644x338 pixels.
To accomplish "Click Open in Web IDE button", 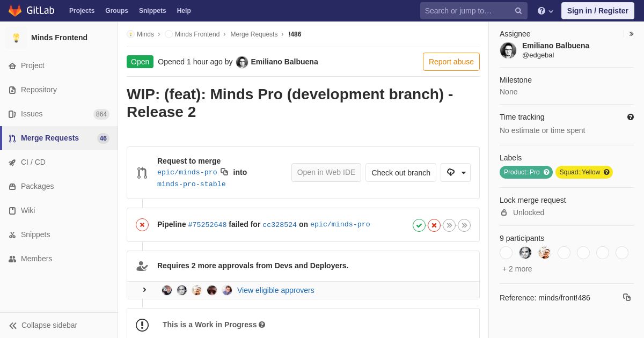I will (x=326, y=173).
